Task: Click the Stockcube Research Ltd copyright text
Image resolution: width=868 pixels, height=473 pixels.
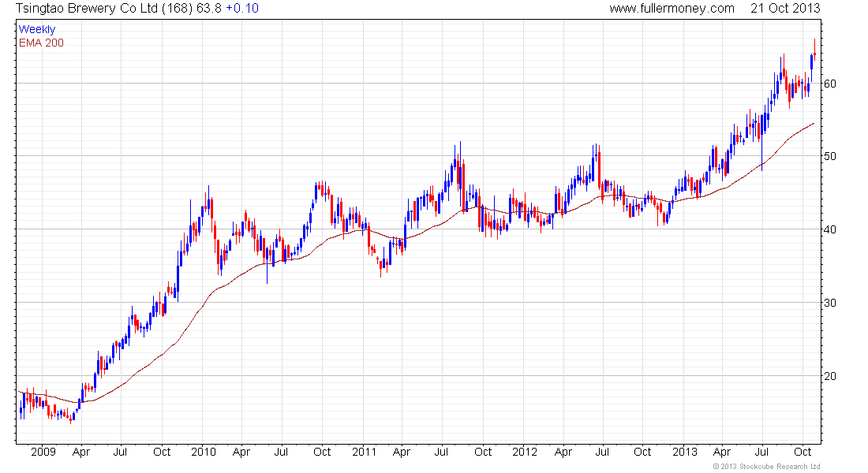Action: click(x=766, y=467)
